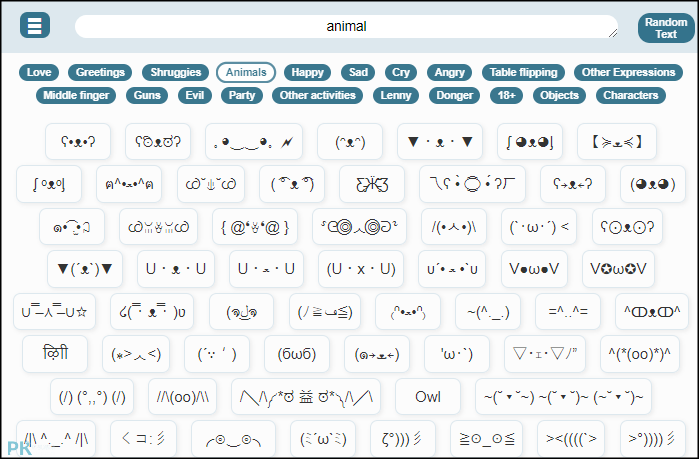Focus the search field containing animal

click(x=346, y=26)
